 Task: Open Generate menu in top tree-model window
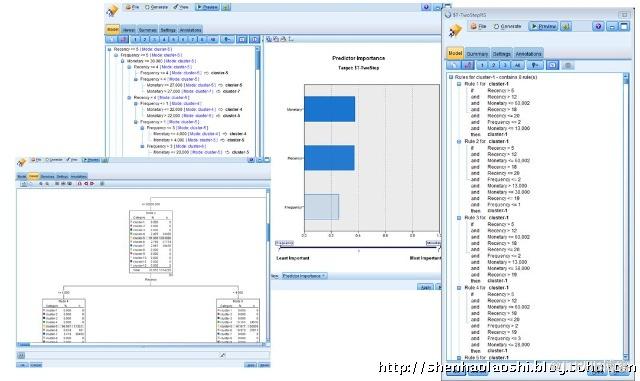pos(157,7)
